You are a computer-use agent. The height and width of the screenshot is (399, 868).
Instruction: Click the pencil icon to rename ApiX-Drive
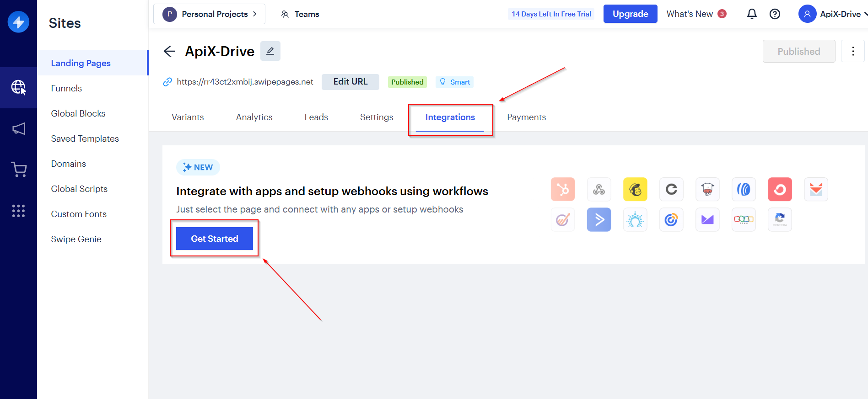click(270, 51)
